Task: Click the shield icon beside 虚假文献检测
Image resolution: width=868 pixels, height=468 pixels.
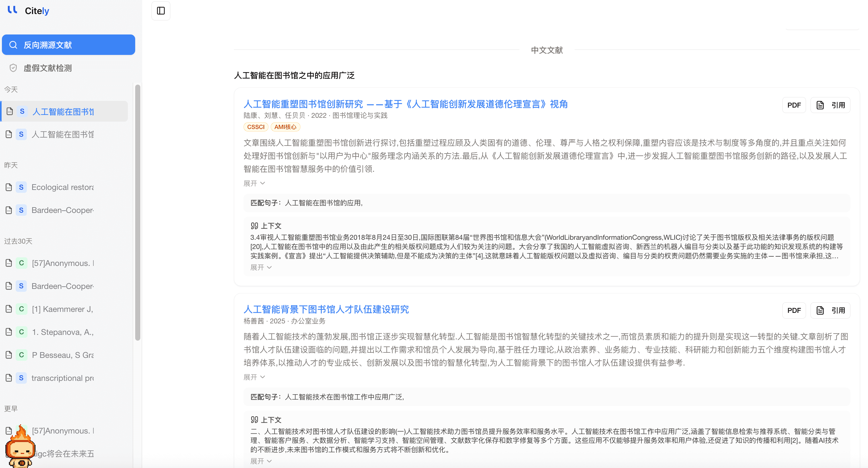Action: pos(13,68)
